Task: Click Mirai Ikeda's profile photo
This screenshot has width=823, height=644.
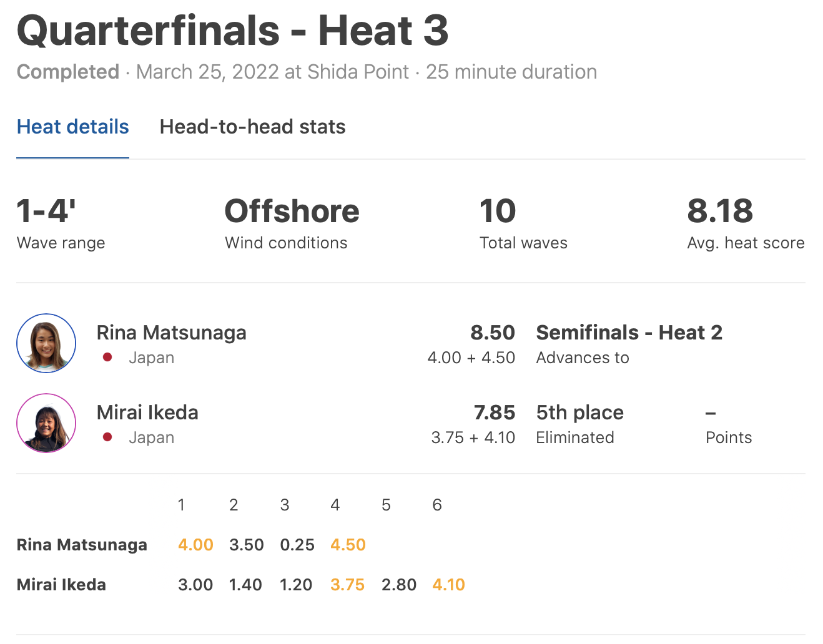Action: 46,423
